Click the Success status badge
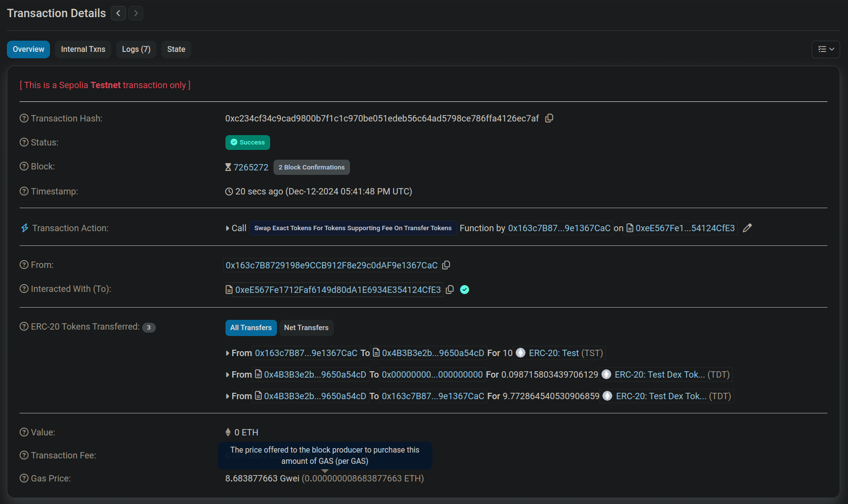Image resolution: width=848 pixels, height=504 pixels. (248, 143)
